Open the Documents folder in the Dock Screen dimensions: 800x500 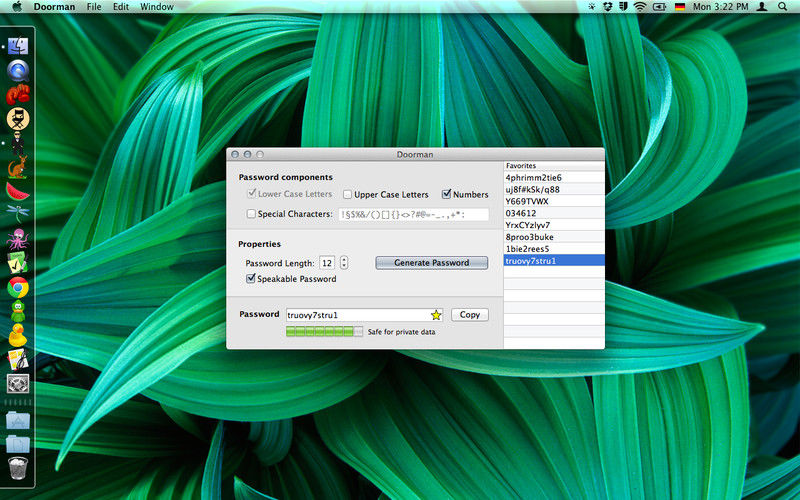click(x=18, y=444)
